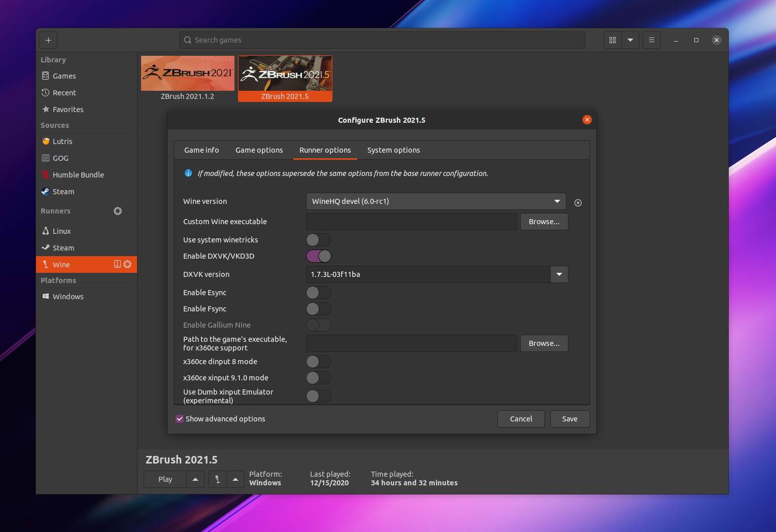Viewport: 776px width, 532px height.
Task: Click the add game plus button
Action: [x=48, y=40]
